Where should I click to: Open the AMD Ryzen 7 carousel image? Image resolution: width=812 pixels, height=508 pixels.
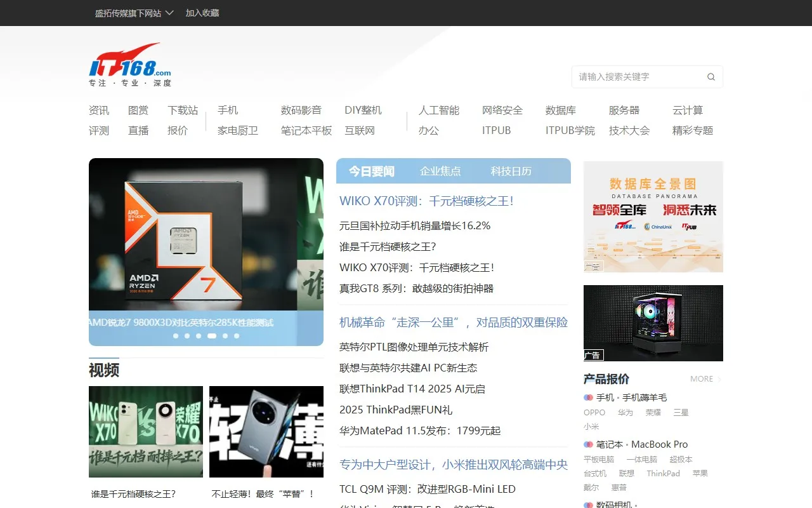(x=206, y=235)
